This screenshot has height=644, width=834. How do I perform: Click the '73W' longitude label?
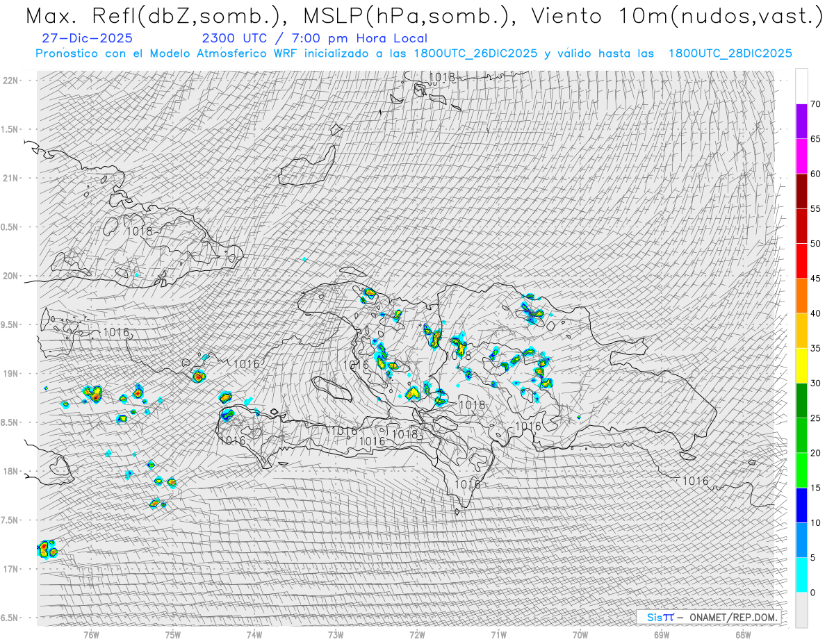[336, 634]
